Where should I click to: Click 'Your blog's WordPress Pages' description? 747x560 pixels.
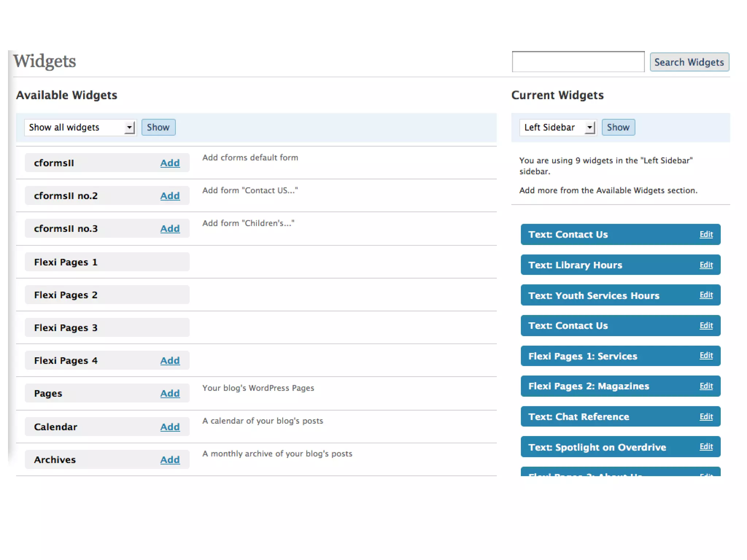pyautogui.click(x=258, y=388)
